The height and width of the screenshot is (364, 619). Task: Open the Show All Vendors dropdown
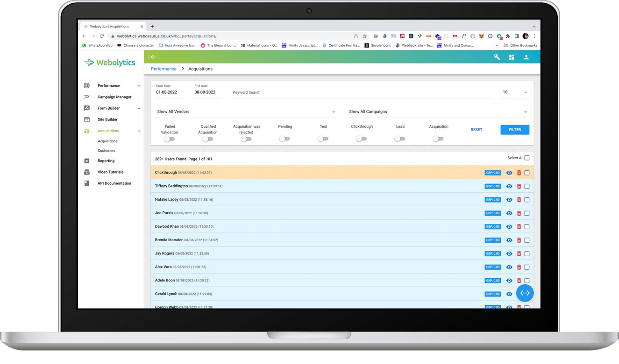tap(246, 112)
